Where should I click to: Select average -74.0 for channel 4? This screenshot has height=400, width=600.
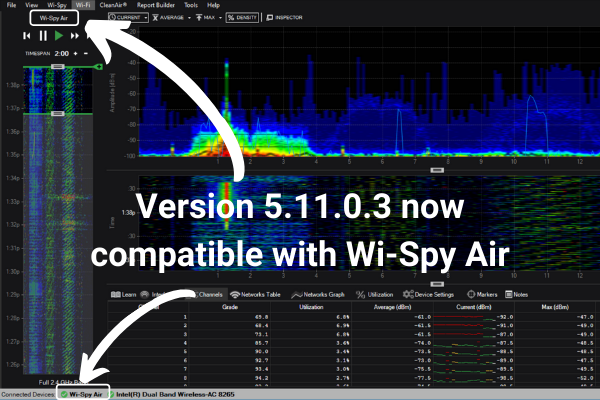423,343
